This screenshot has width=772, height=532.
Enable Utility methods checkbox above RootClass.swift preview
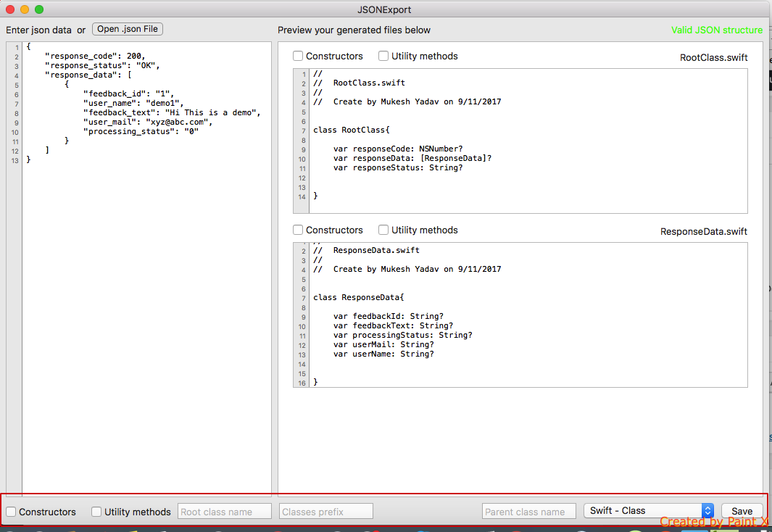tap(384, 57)
